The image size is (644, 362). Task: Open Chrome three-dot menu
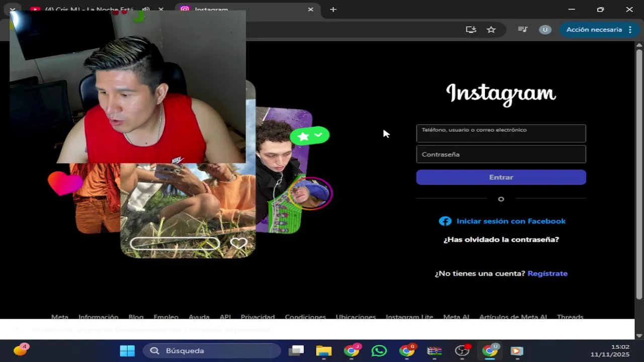pyautogui.click(x=630, y=30)
